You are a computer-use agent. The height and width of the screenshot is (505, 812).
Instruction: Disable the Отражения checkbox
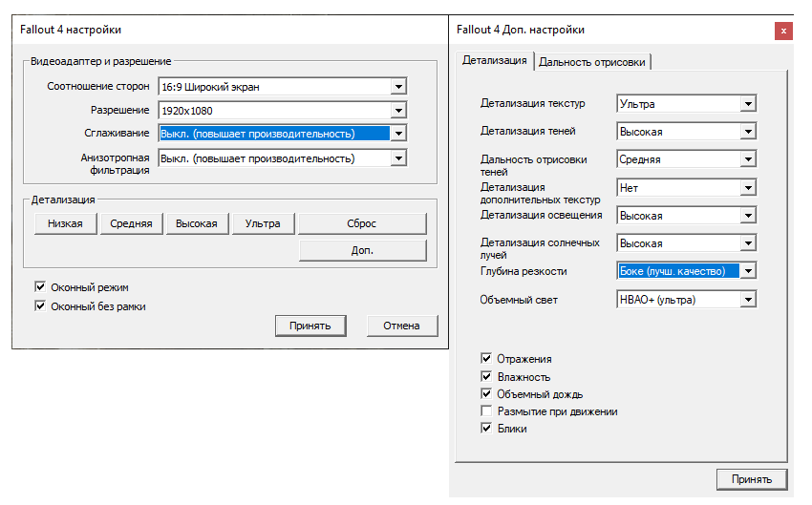[x=487, y=359]
